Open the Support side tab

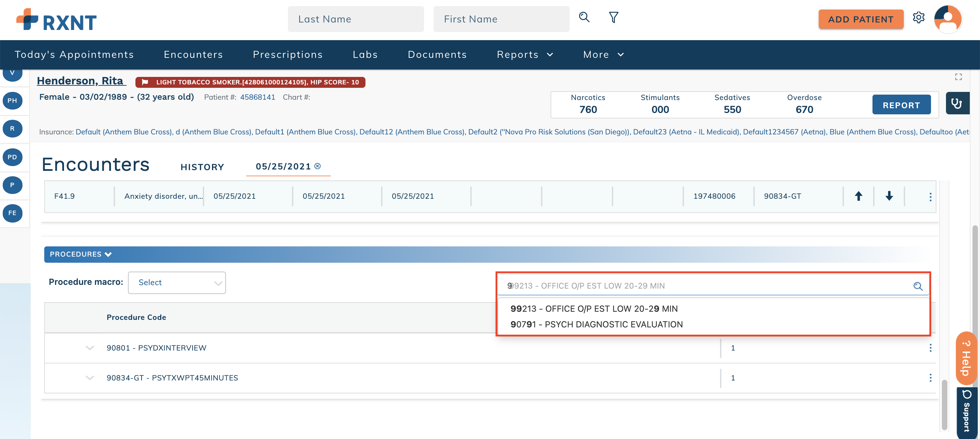point(967,413)
